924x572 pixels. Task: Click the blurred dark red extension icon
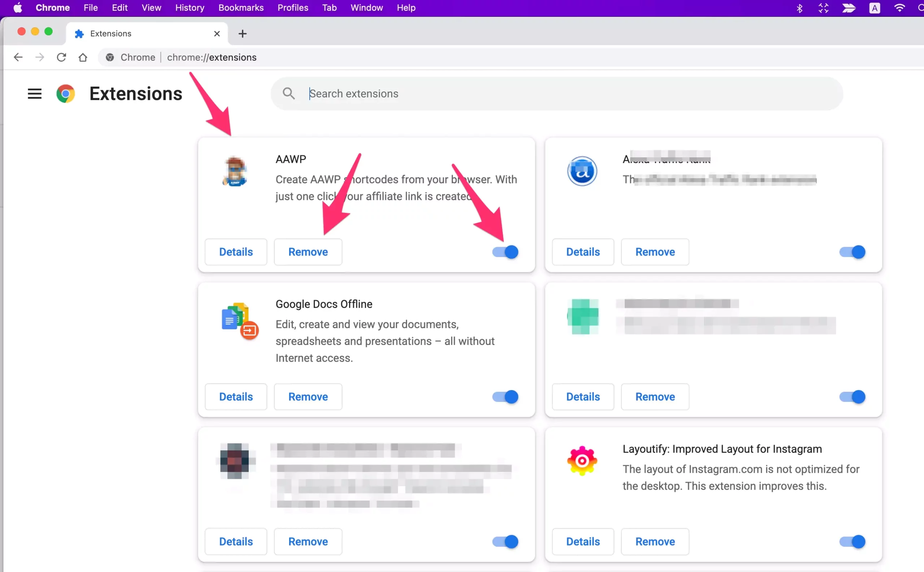click(235, 461)
